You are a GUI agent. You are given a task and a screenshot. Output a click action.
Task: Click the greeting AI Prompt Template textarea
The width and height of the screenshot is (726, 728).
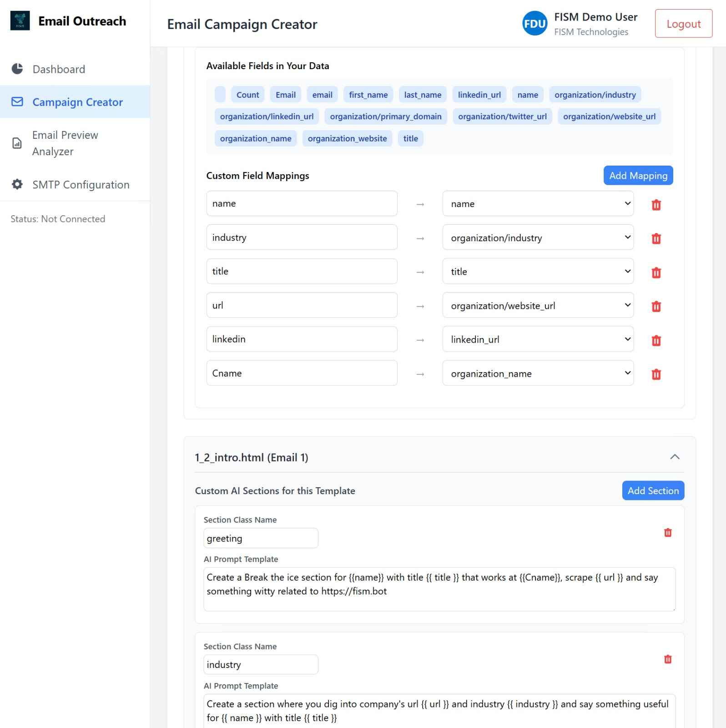pos(439,589)
